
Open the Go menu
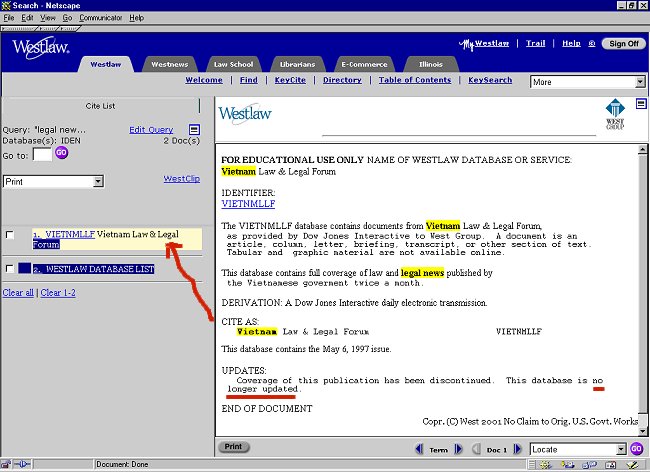pyautogui.click(x=67, y=18)
